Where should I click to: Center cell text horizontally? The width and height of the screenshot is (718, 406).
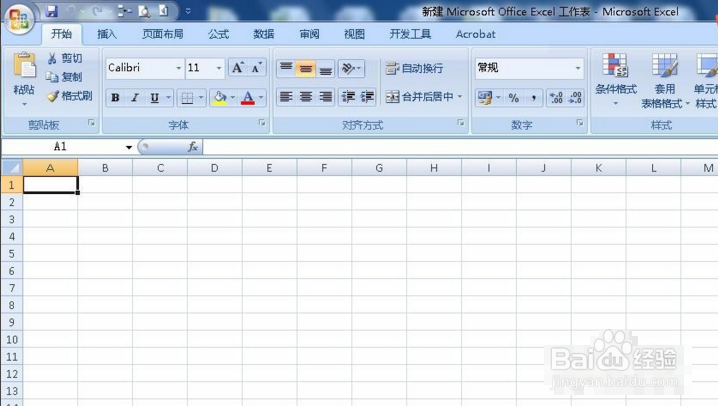[x=305, y=97]
